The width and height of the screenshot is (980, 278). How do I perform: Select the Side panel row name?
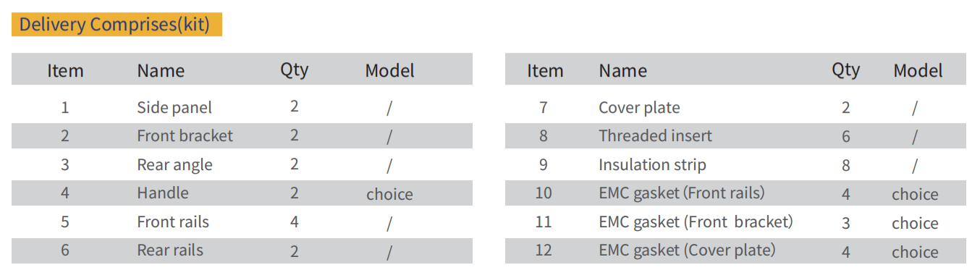pos(174,108)
